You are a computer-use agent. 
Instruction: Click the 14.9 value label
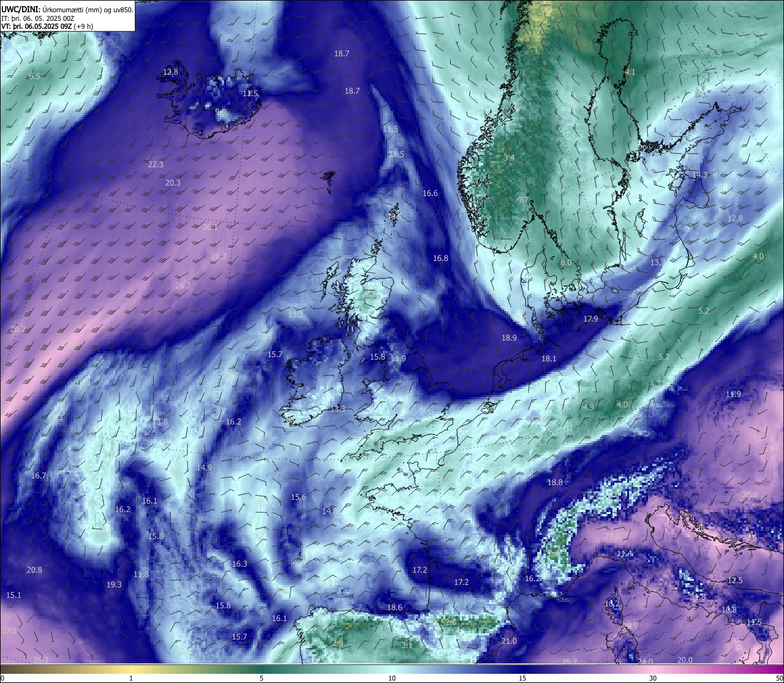click(204, 467)
